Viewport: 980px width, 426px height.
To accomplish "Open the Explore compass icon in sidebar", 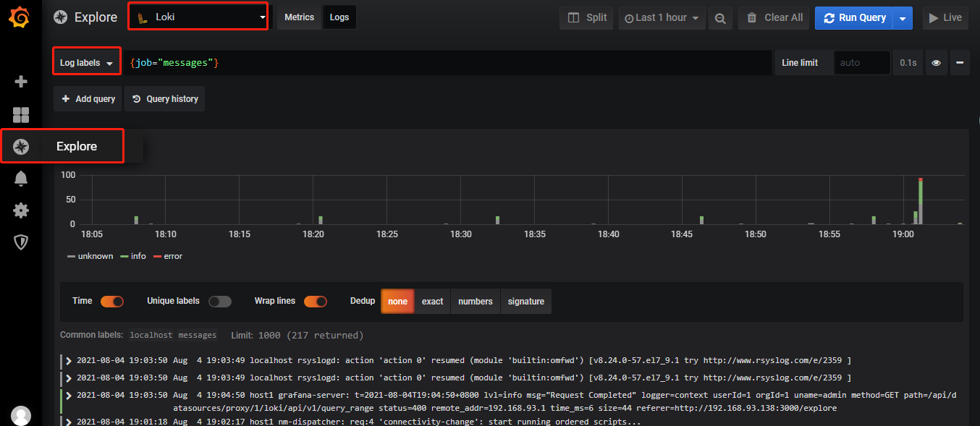I will (x=21, y=147).
